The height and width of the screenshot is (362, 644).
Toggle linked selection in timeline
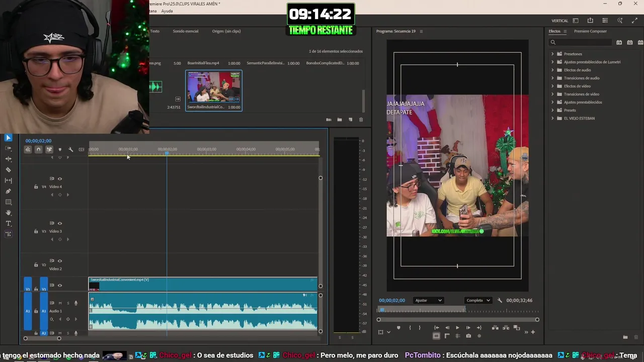pos(49,149)
